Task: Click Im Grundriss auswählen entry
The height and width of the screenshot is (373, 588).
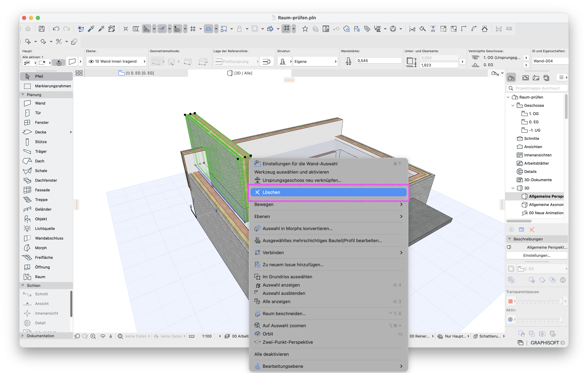Action: point(328,277)
